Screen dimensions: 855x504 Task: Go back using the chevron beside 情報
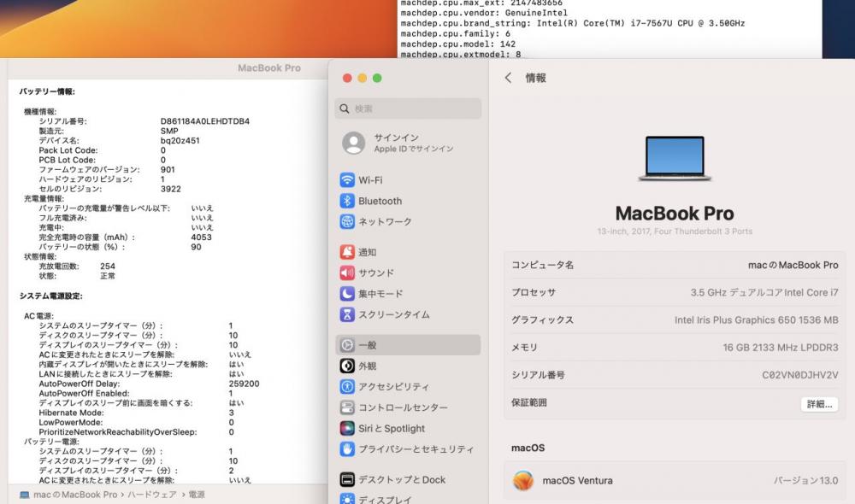(508, 78)
